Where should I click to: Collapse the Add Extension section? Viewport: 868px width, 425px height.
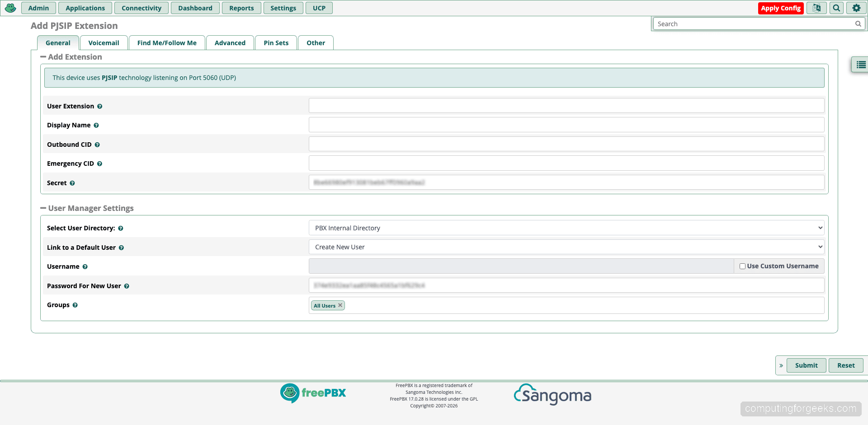tap(43, 56)
